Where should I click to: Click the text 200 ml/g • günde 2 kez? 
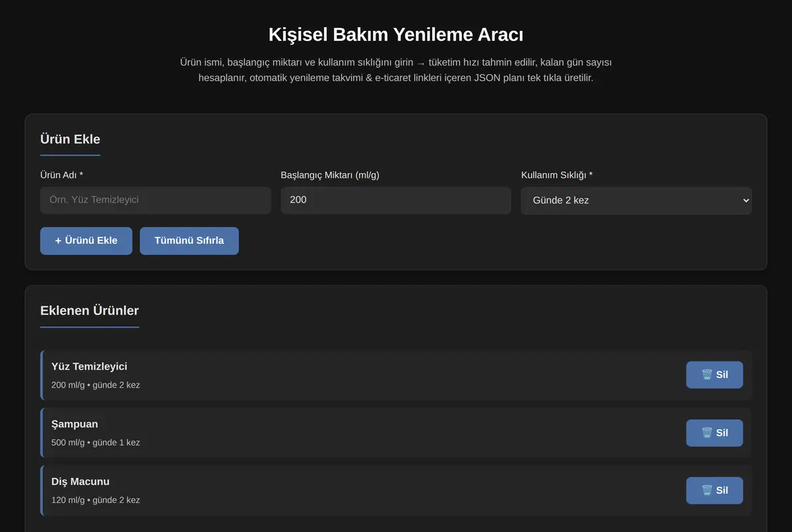[x=96, y=385]
